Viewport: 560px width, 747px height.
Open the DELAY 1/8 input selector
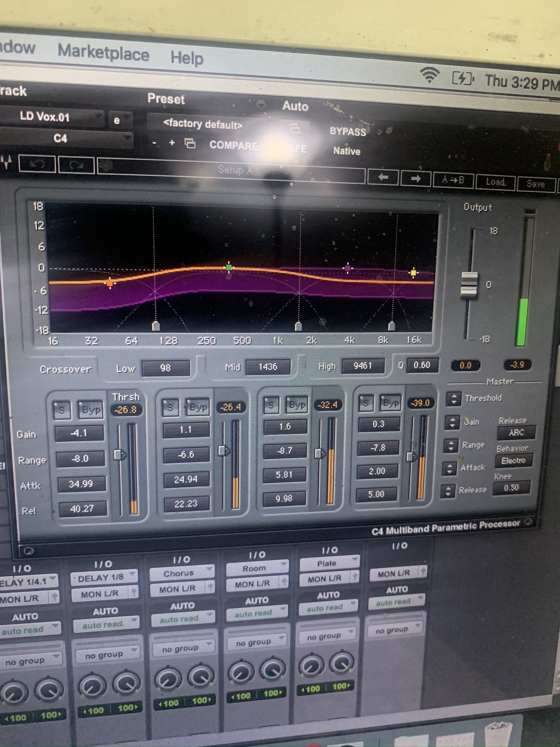pyautogui.click(x=104, y=578)
